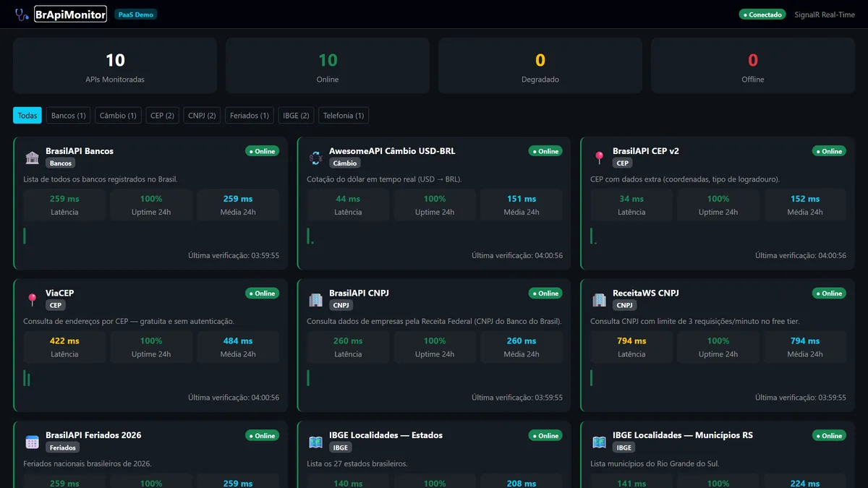Click Última verificação on ReceitaWS CNPJ card
The height and width of the screenshot is (488, 868).
click(x=801, y=398)
